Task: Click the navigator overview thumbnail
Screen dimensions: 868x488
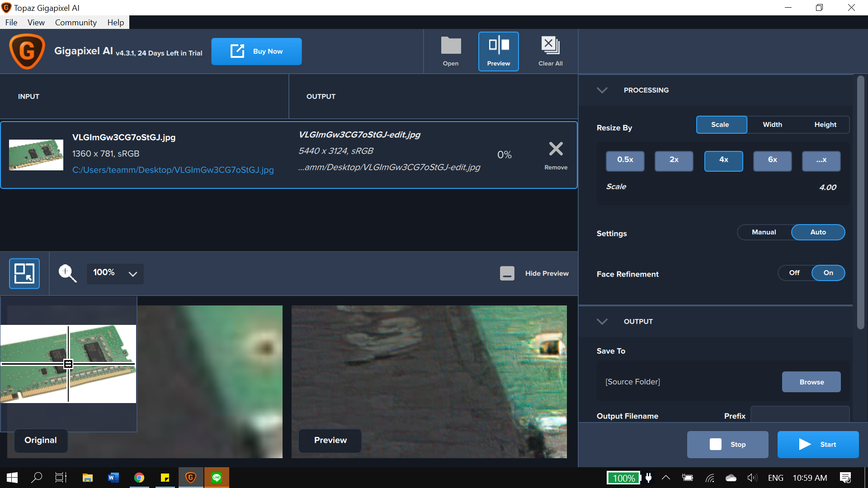Action: pos(68,364)
